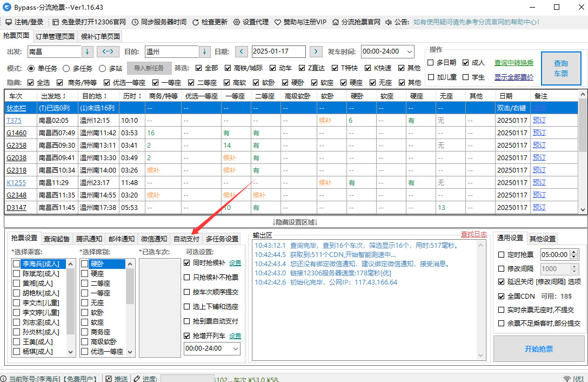Expand the 发车时间 00:00-24:00 dropdown

point(409,52)
